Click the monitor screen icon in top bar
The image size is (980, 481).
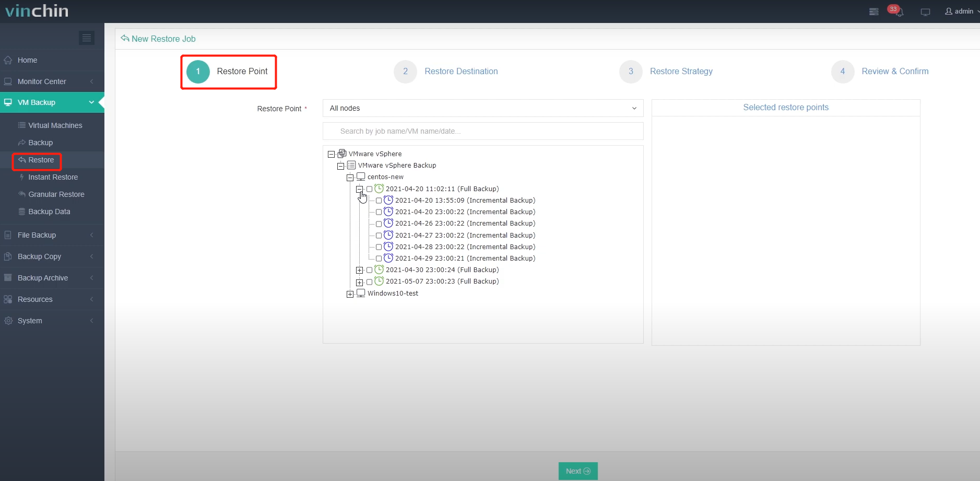(925, 11)
